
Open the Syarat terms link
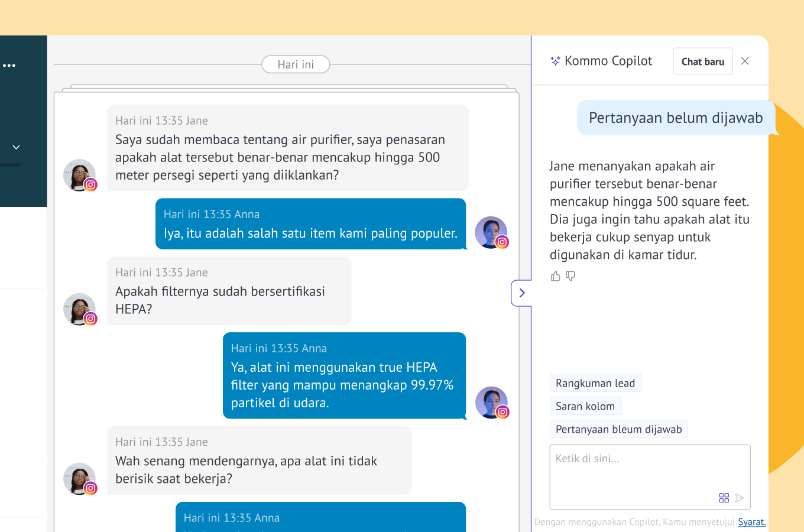pos(751,522)
